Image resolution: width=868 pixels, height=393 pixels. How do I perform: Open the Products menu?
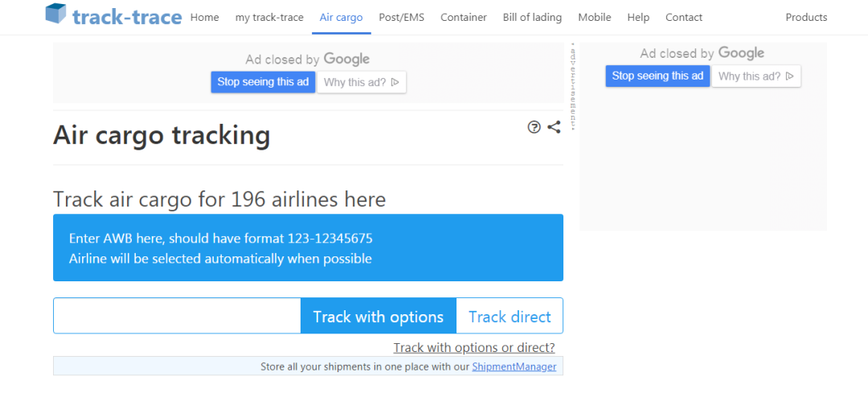(x=805, y=17)
